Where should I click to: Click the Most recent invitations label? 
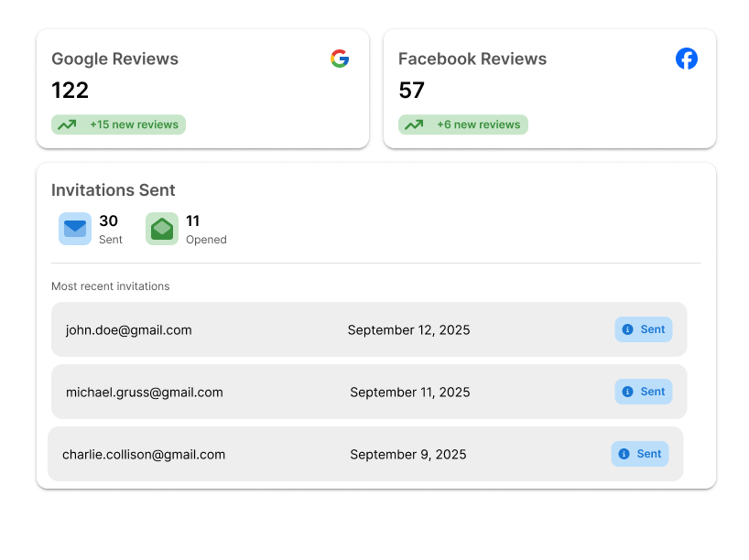point(110,286)
